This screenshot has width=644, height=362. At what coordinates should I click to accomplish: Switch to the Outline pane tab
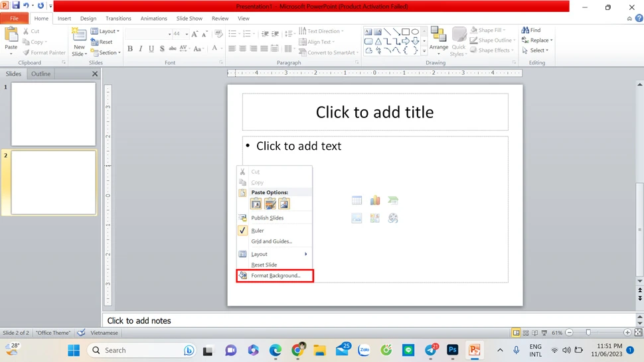point(40,74)
